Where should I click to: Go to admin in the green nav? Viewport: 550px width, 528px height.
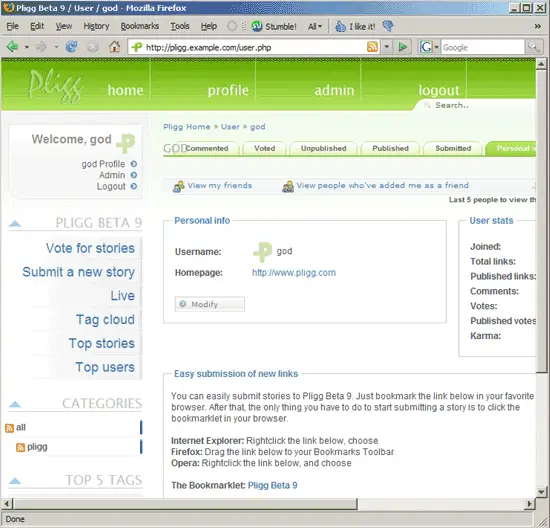[334, 91]
